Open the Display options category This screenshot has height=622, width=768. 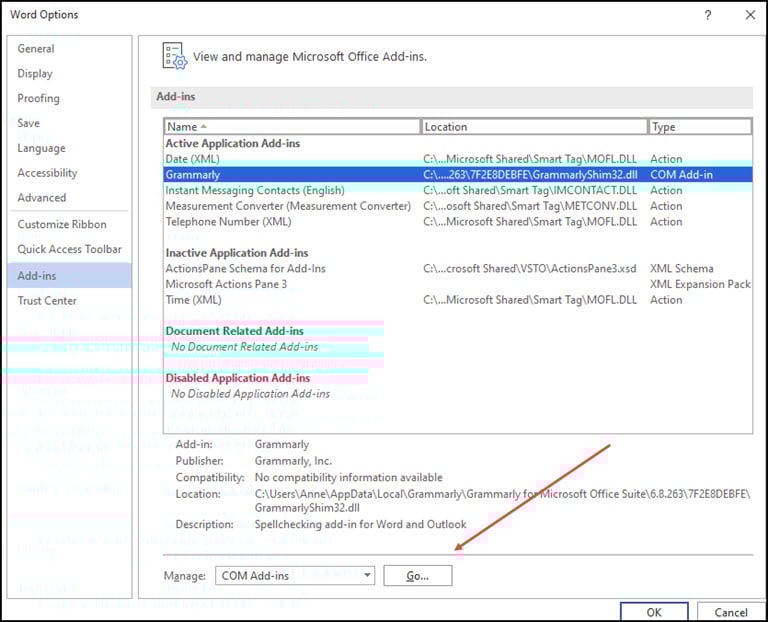(x=35, y=73)
